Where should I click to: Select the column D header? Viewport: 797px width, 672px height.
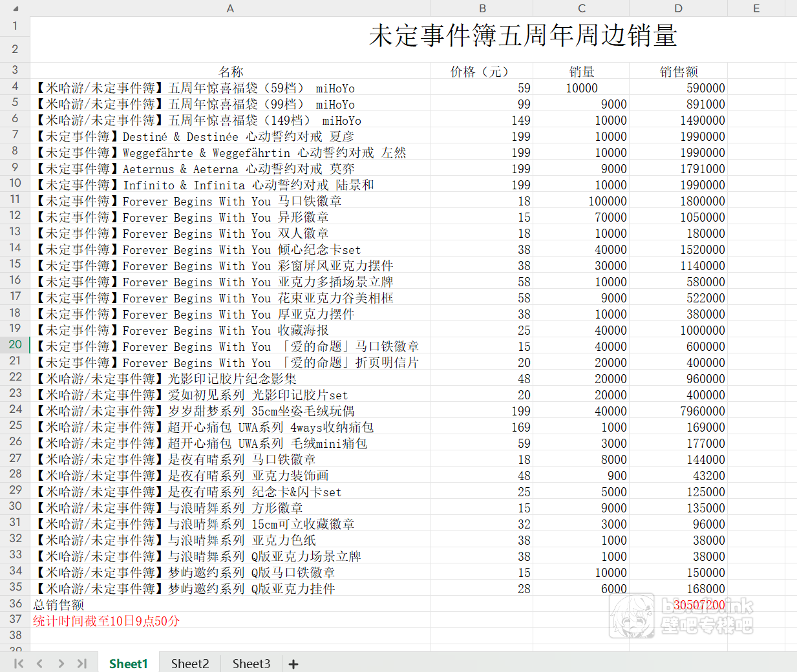[x=678, y=8]
